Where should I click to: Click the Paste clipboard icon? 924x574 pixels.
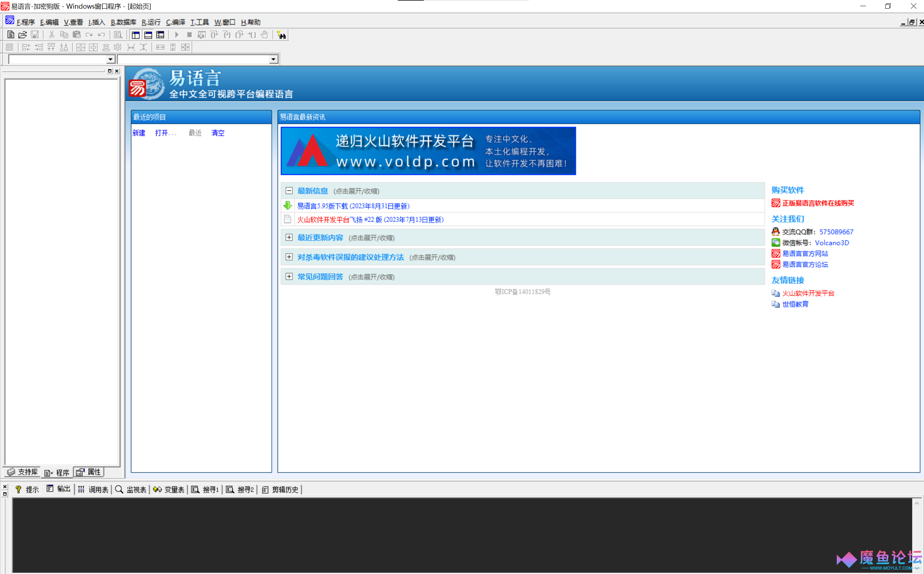[x=77, y=35]
